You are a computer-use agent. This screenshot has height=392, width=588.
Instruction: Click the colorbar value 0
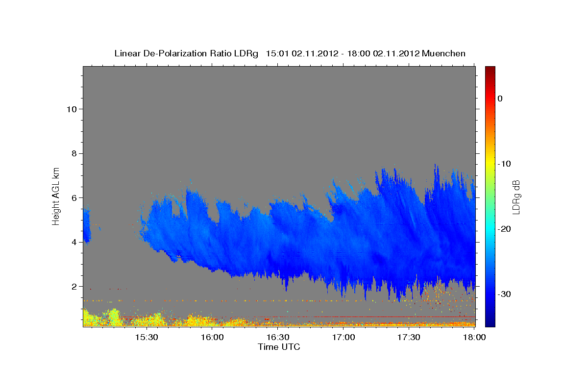click(x=500, y=98)
